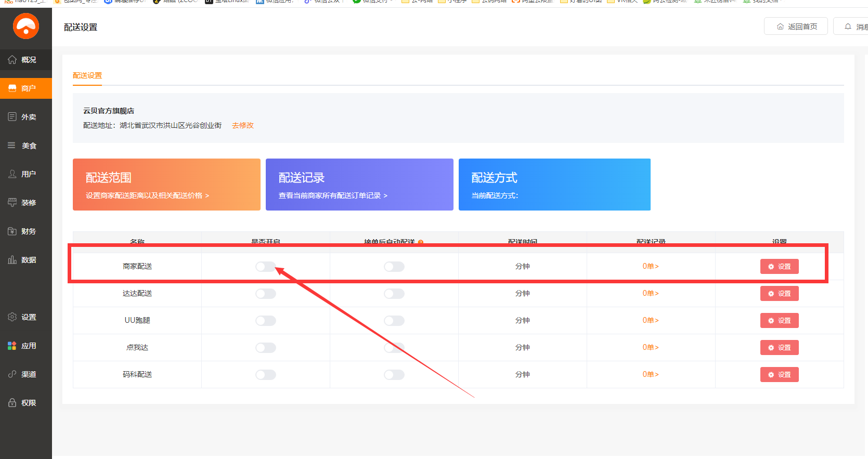Open the 设置 settings sidebar menu

click(26, 317)
